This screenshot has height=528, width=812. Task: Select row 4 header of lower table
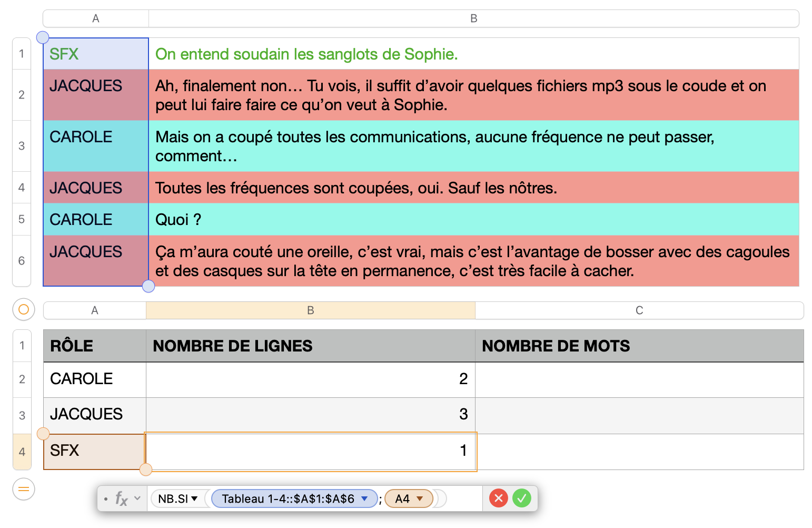pos(22,452)
